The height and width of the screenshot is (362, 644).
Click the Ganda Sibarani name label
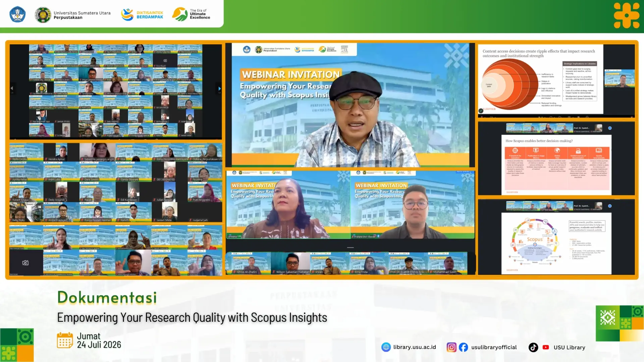pyautogui.click(x=129, y=180)
